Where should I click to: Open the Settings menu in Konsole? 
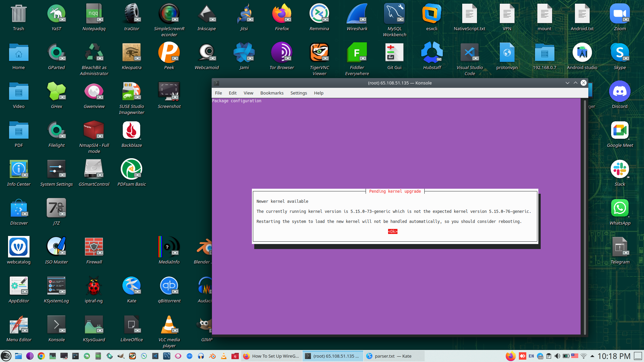pyautogui.click(x=299, y=93)
